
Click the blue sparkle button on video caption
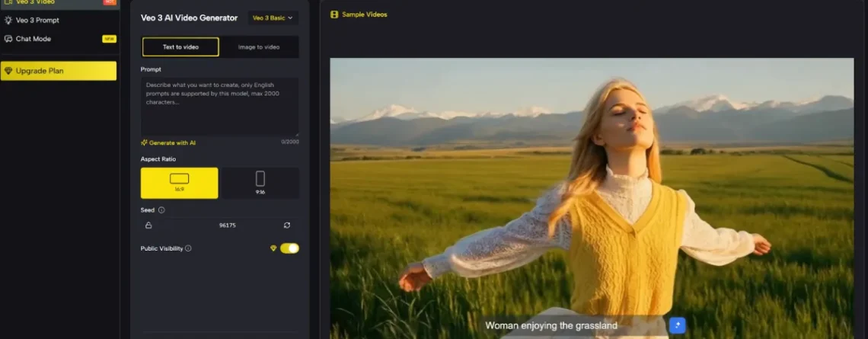tap(678, 325)
